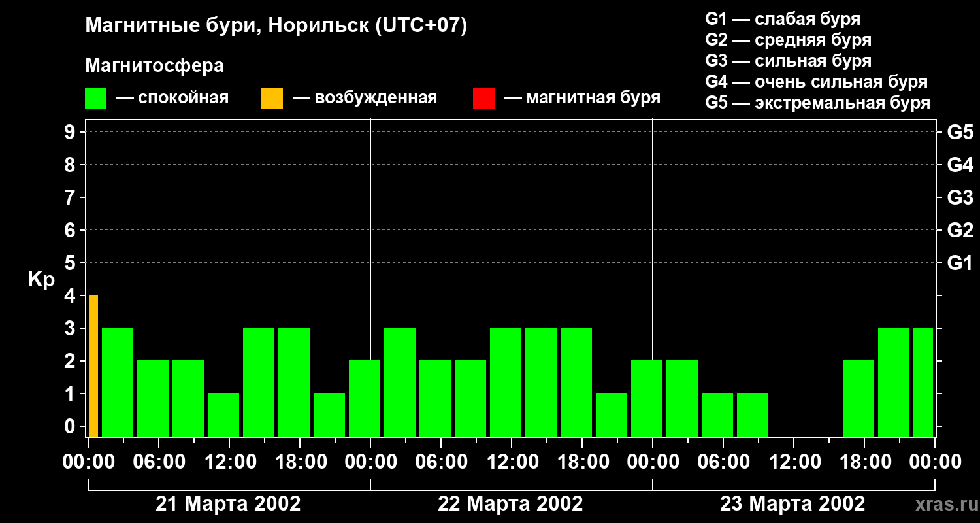Click the '21 Марта 2002' date label

click(228, 504)
